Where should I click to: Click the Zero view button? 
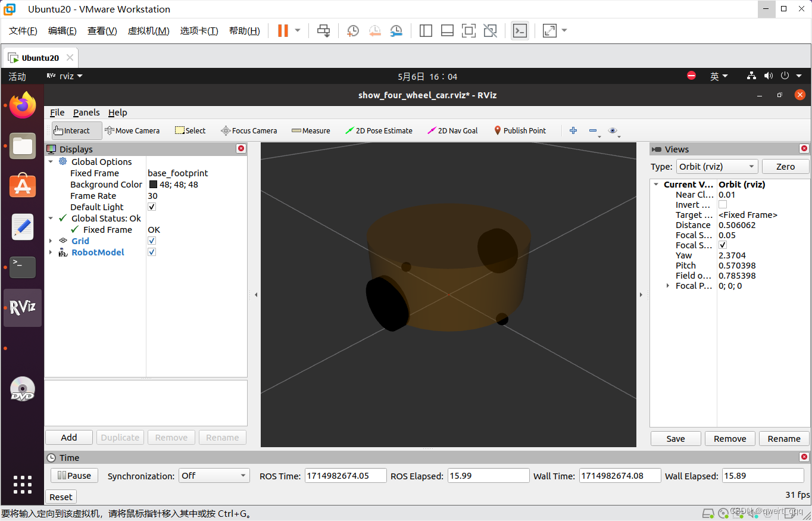785,167
